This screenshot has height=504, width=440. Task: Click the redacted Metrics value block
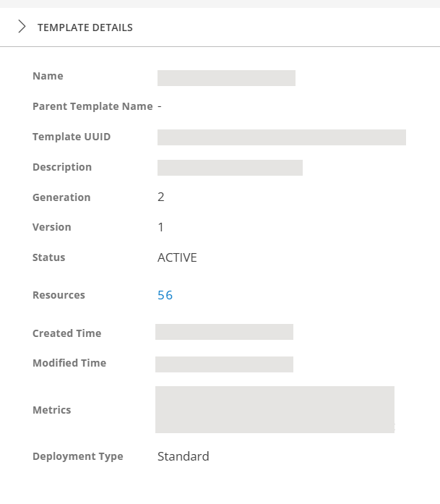(x=275, y=409)
